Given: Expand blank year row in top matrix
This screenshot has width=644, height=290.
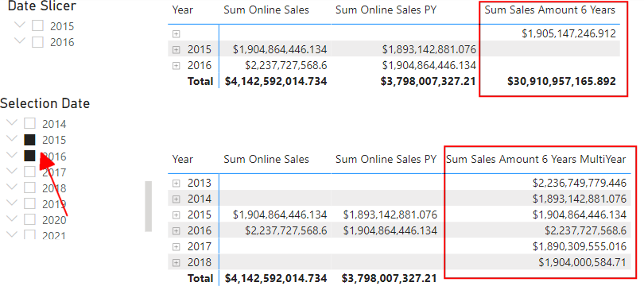Looking at the screenshot, I should click(x=177, y=33).
